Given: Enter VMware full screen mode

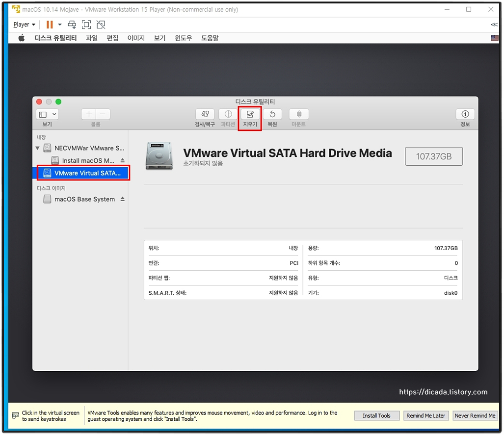Looking at the screenshot, I should click(x=86, y=25).
